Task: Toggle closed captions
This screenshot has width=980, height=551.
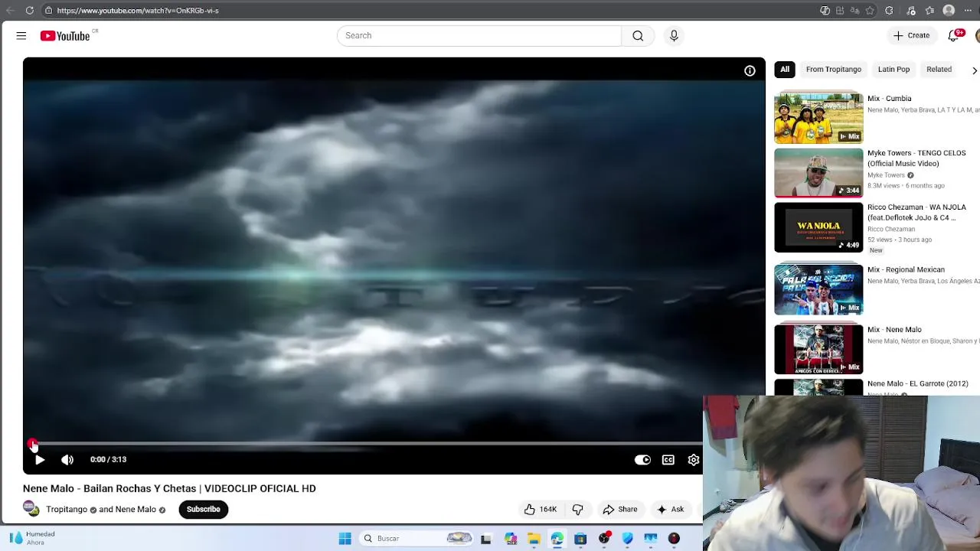Action: pyautogui.click(x=668, y=459)
